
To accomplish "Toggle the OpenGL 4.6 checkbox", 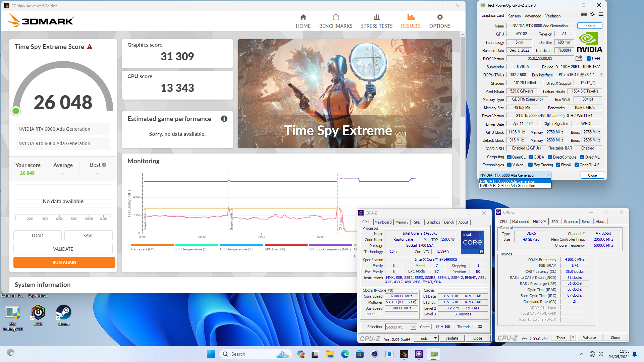I will (x=577, y=165).
